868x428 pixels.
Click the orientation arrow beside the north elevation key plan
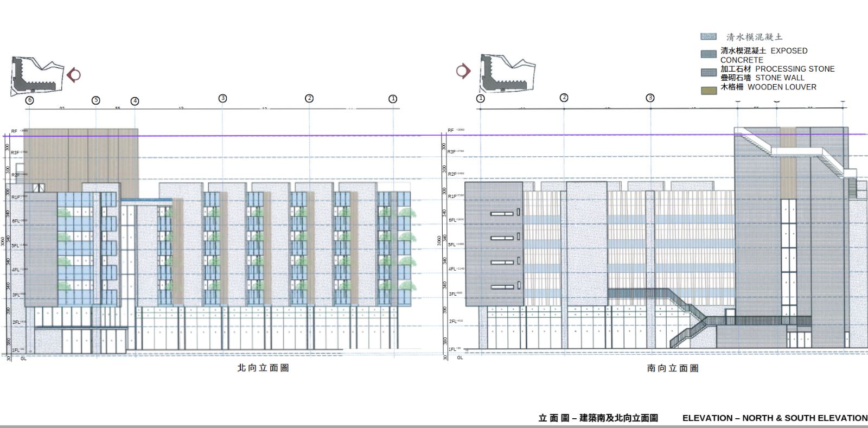pyautogui.click(x=74, y=74)
